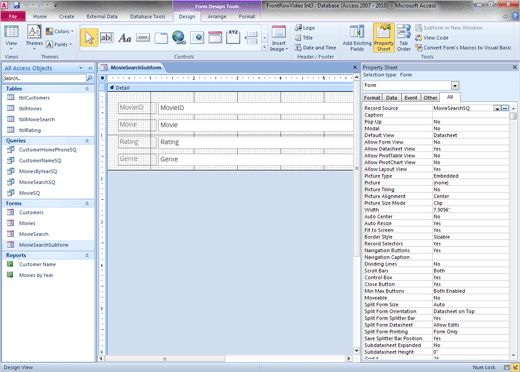Insert Date and Time
This screenshot has width=520, height=372.
tap(315, 48)
